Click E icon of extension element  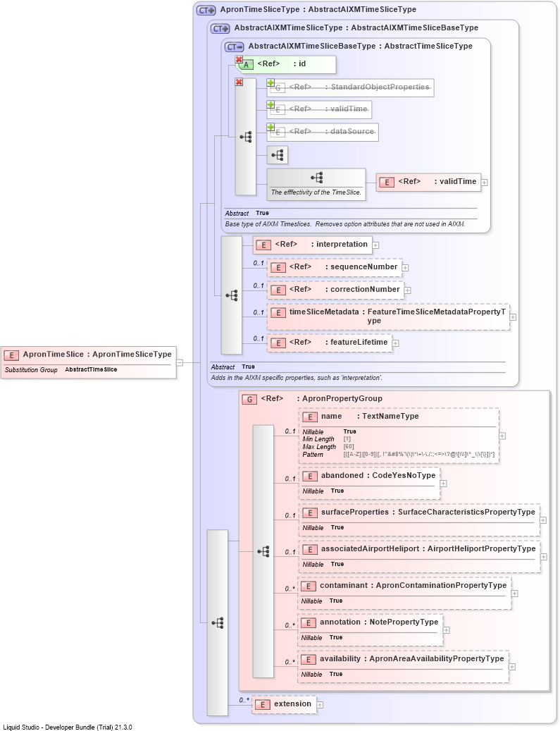pyautogui.click(x=263, y=705)
